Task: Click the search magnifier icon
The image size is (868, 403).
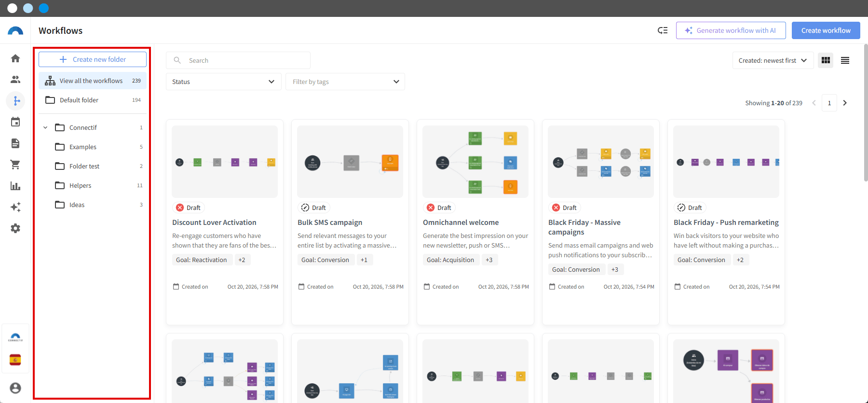Action: [x=177, y=60]
